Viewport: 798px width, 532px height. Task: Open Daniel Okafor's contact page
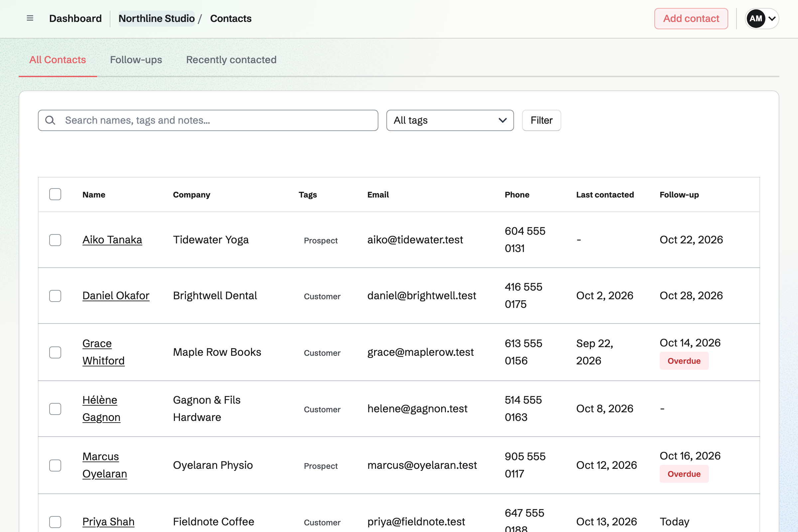click(x=116, y=296)
